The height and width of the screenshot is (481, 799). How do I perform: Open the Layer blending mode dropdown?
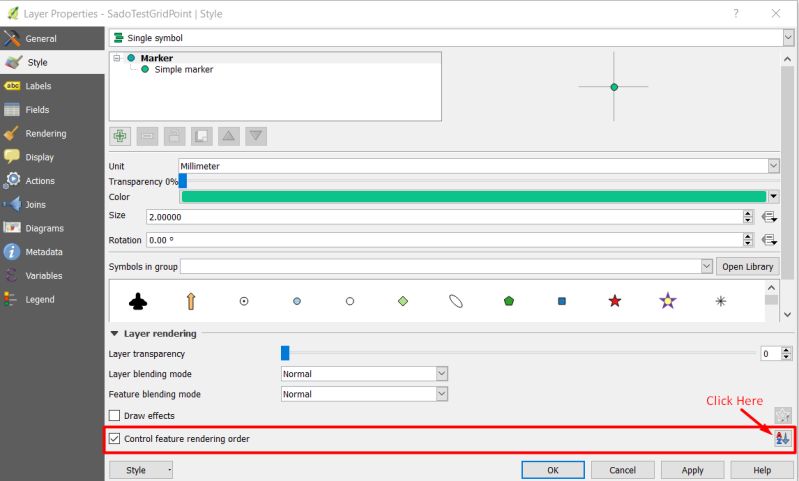[x=442, y=373]
